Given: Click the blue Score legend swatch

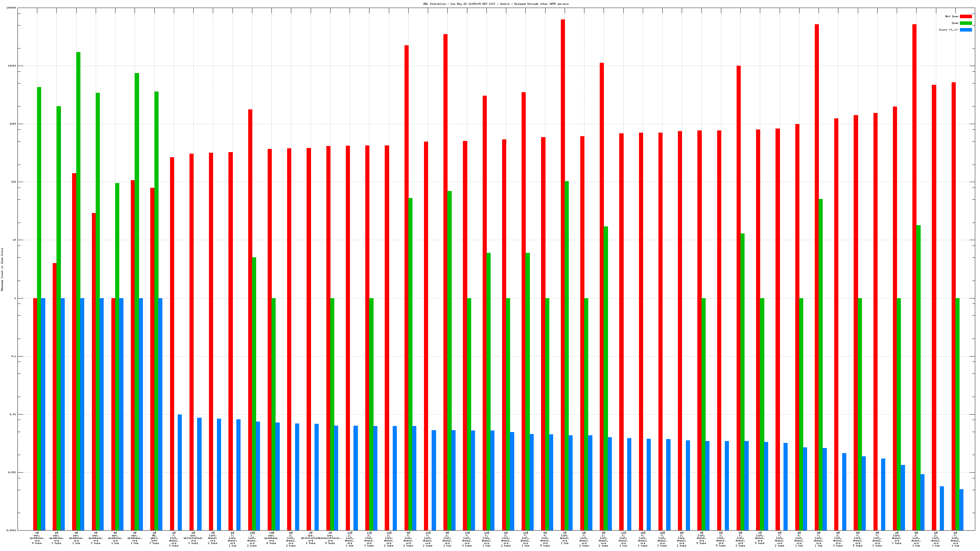Looking at the screenshot, I should (x=966, y=30).
